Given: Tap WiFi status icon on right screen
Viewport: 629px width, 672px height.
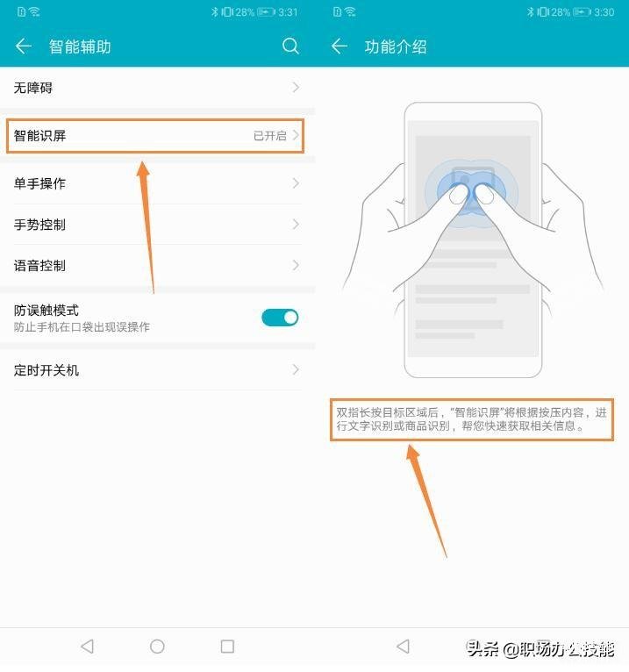Looking at the screenshot, I should [x=351, y=12].
